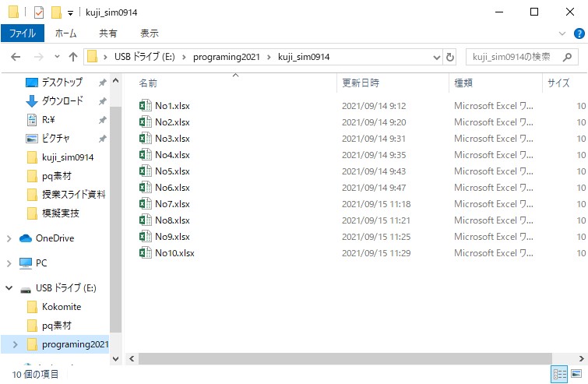The height and width of the screenshot is (384, 588).
Task: Go up one folder level
Action: 73,57
